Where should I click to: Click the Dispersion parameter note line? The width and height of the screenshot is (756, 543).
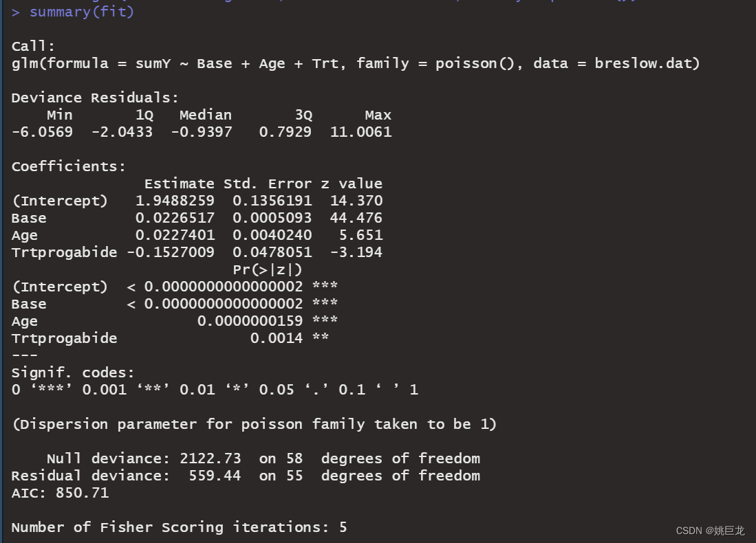pos(254,424)
